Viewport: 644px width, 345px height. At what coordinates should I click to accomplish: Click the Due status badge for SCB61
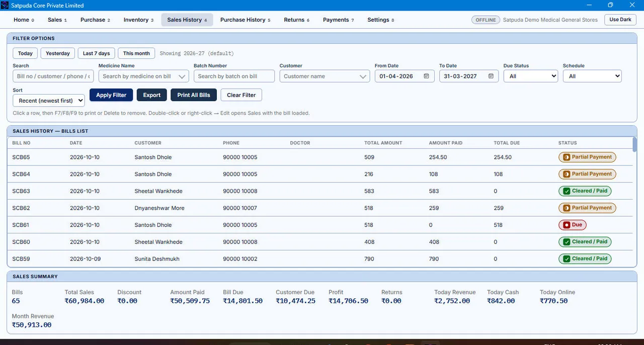573,225
